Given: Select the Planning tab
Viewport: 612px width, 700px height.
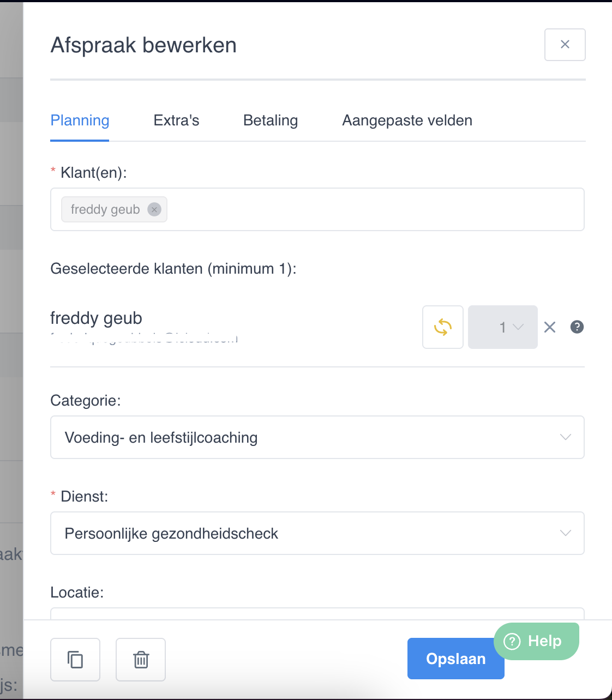Looking at the screenshot, I should click(80, 120).
